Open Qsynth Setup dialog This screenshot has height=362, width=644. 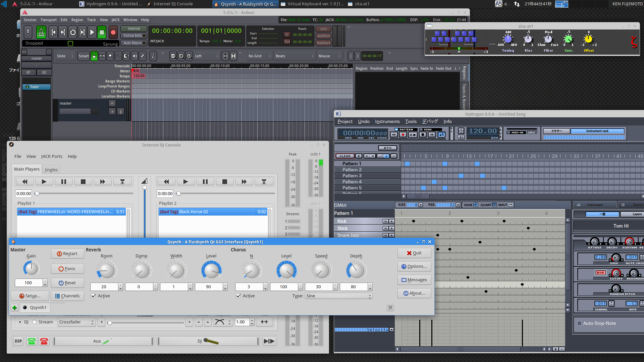pyautogui.click(x=30, y=296)
